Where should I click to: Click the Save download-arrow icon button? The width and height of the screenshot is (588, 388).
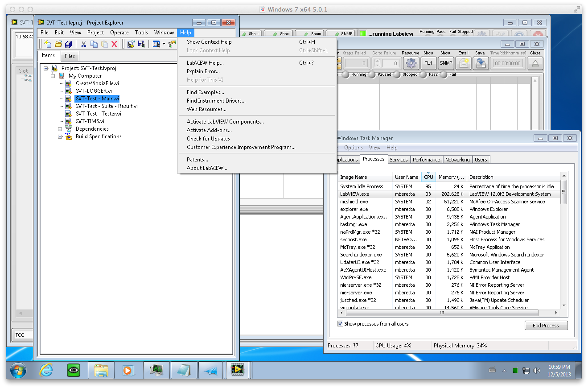[x=480, y=63]
